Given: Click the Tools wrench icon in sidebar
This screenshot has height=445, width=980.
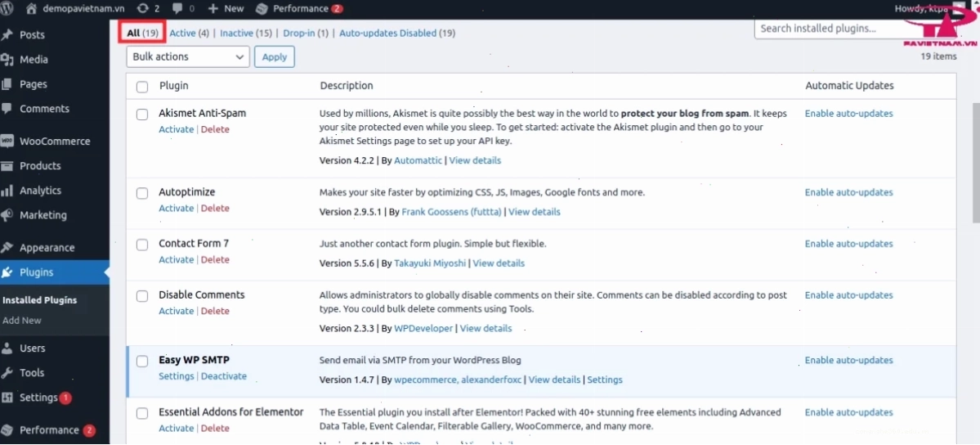Looking at the screenshot, I should (7, 372).
